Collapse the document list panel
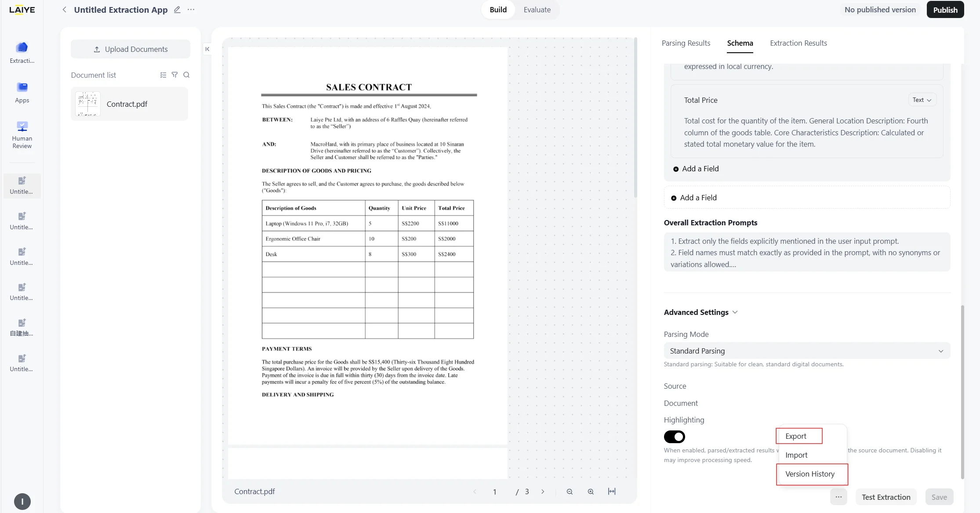This screenshot has width=980, height=513. tap(207, 49)
